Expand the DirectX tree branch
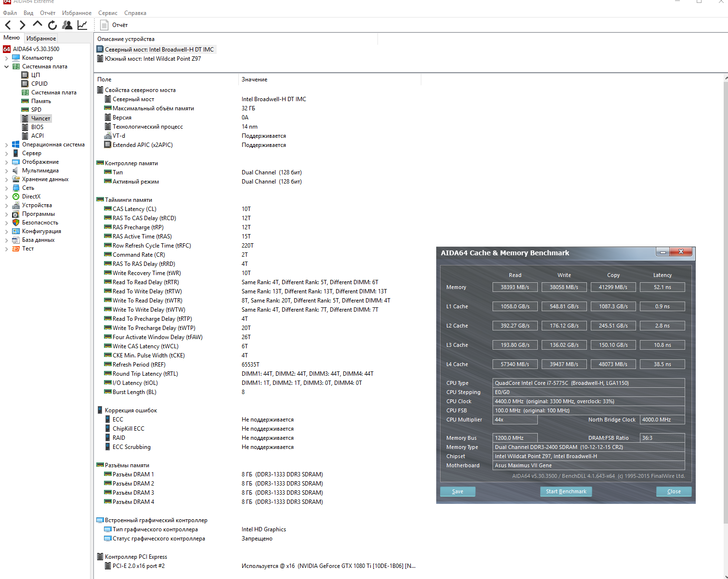This screenshot has height=579, width=728. pos(6,197)
